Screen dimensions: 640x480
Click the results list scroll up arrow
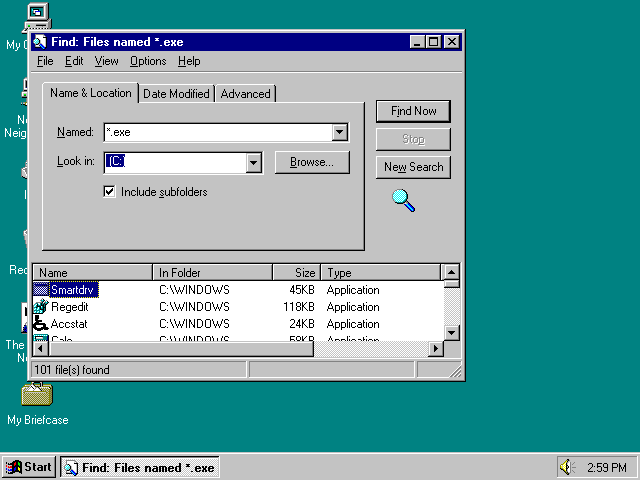(x=451, y=272)
